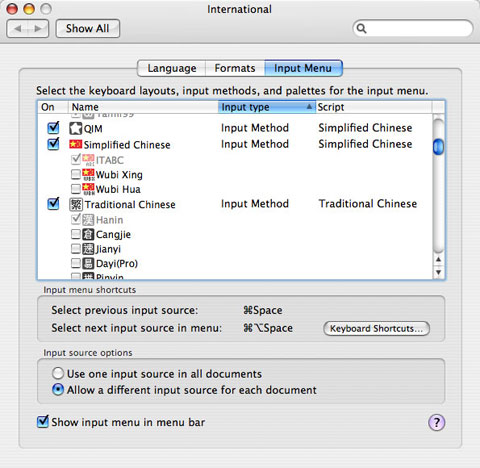480x468 pixels.
Task: Sort list by On column header
Action: coord(53,107)
